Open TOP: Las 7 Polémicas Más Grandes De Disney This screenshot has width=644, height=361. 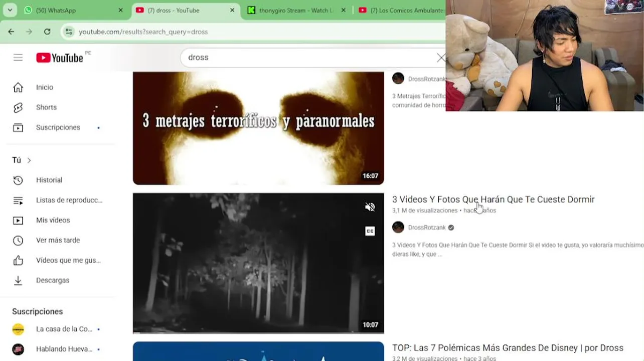coord(508,348)
